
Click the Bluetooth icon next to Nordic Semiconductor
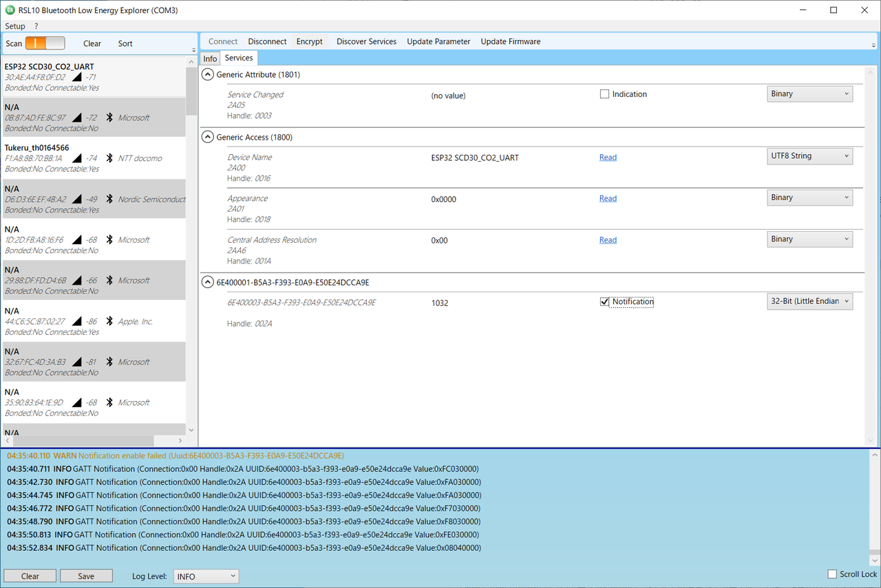point(109,199)
